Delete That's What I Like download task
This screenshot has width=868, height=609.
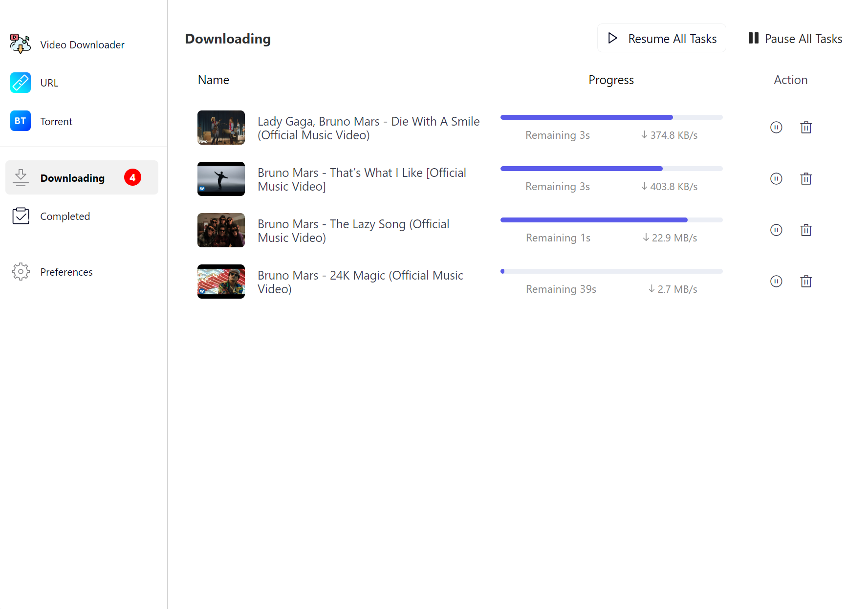806,179
